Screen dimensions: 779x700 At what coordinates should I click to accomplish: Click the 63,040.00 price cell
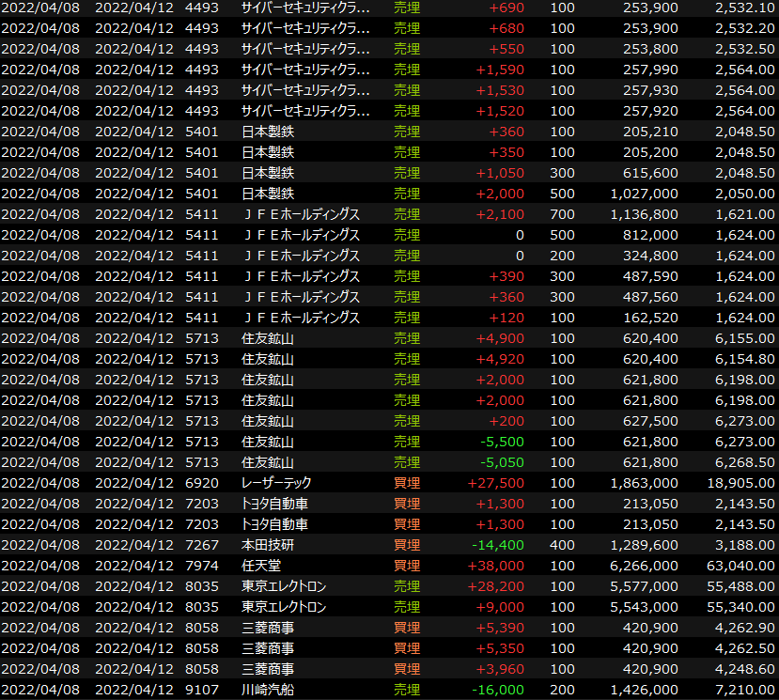(740, 566)
